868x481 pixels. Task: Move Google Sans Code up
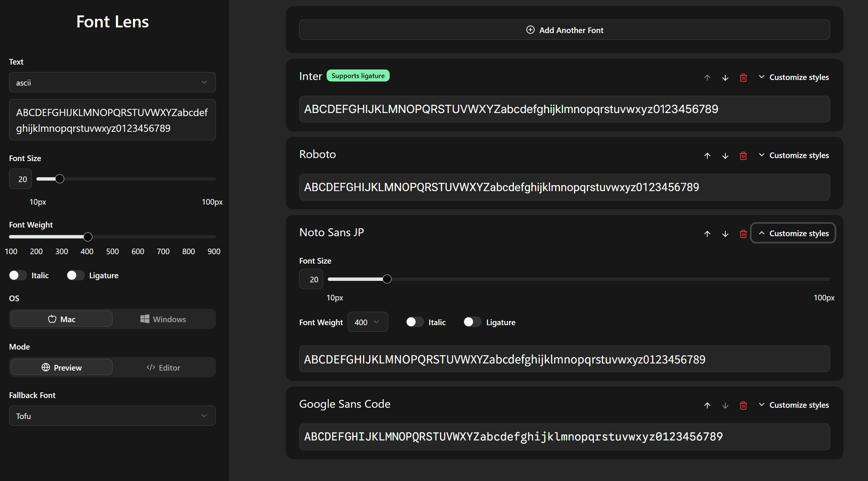(x=707, y=406)
